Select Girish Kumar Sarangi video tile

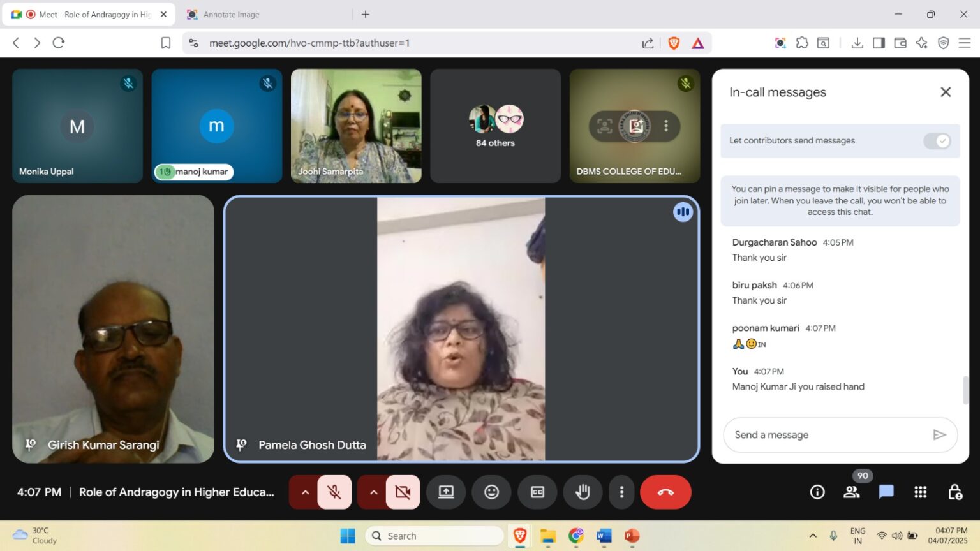pyautogui.click(x=113, y=329)
